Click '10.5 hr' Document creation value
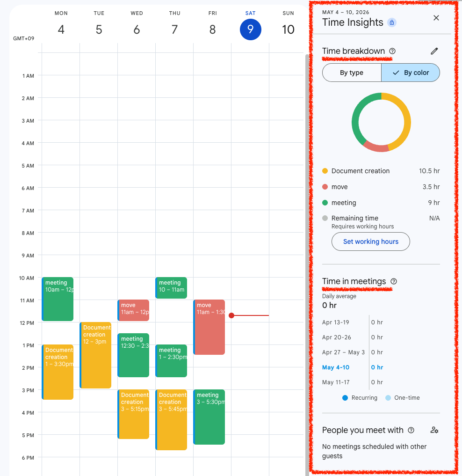This screenshot has width=462, height=476. (x=429, y=171)
